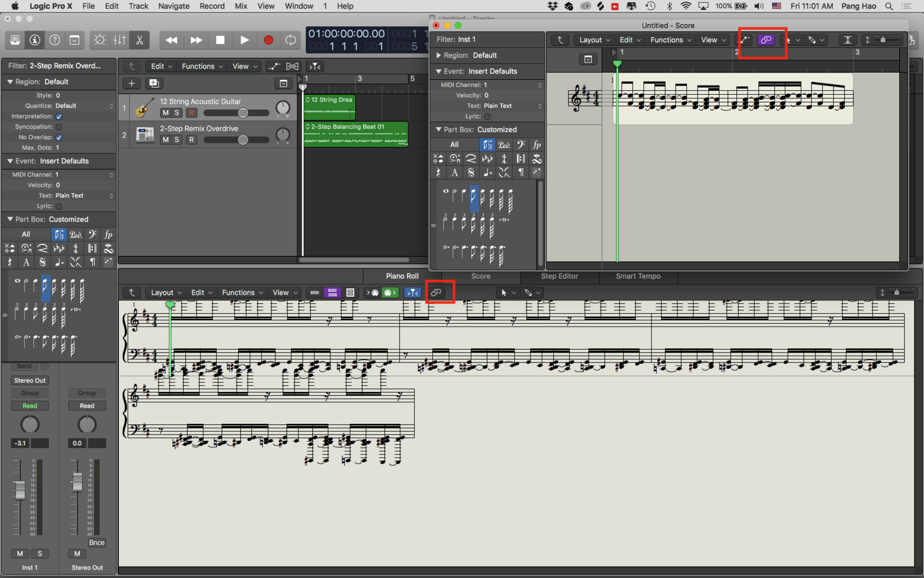Screen dimensions: 924x578
Task: Switch to the Piano Roll tab
Action: [x=403, y=276]
